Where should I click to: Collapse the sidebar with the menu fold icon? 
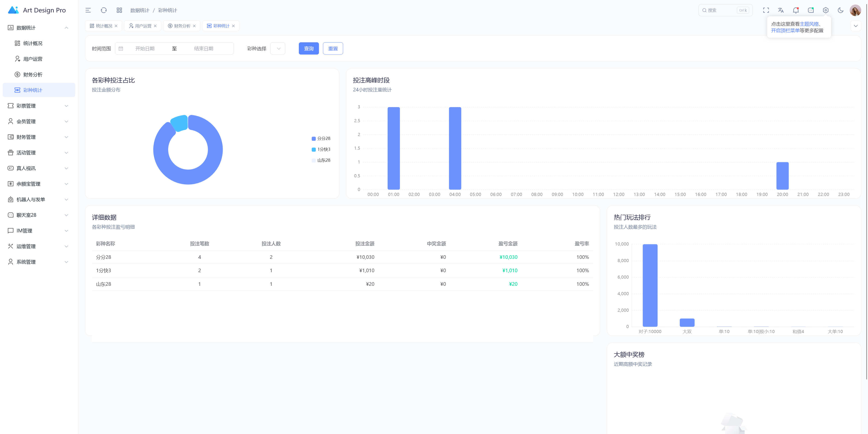point(88,10)
